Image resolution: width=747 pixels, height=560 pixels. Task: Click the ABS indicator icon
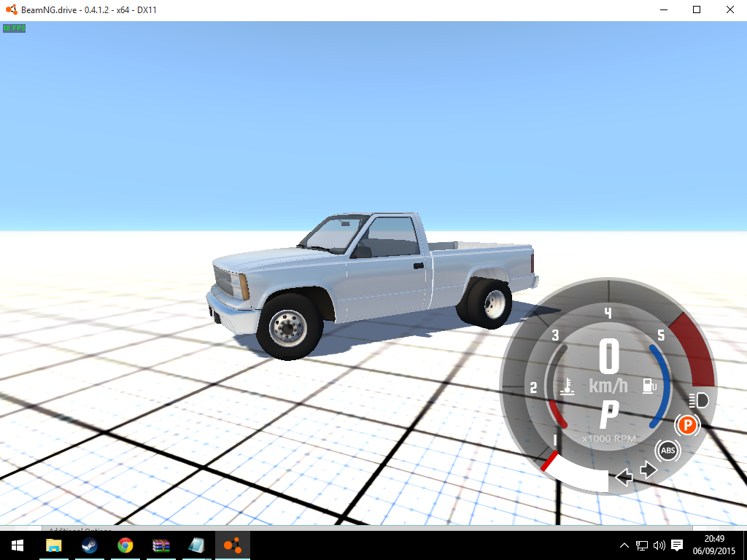tap(668, 451)
